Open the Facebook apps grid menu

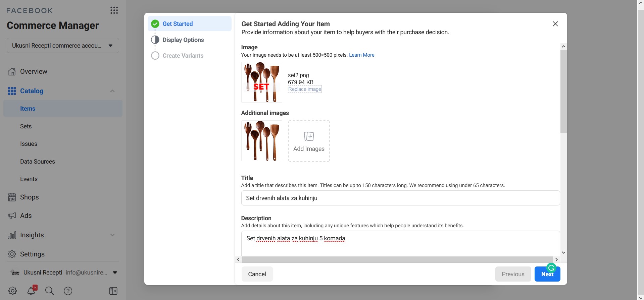click(x=114, y=10)
